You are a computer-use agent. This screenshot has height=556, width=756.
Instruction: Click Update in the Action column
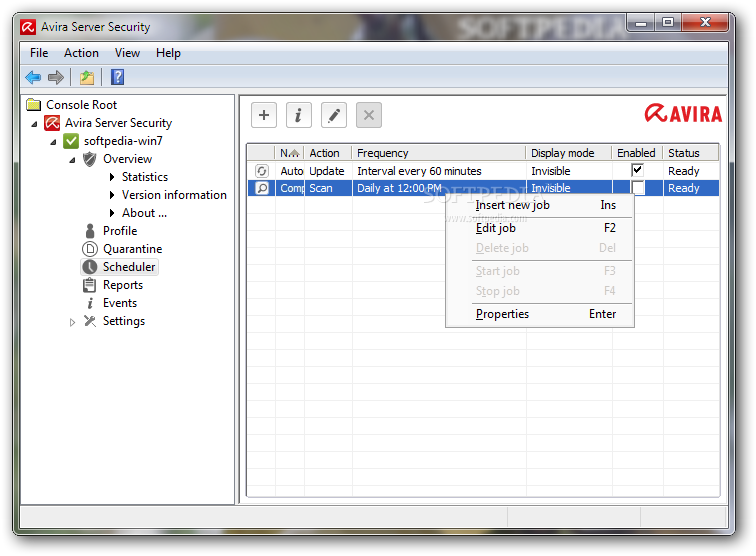coord(326,171)
